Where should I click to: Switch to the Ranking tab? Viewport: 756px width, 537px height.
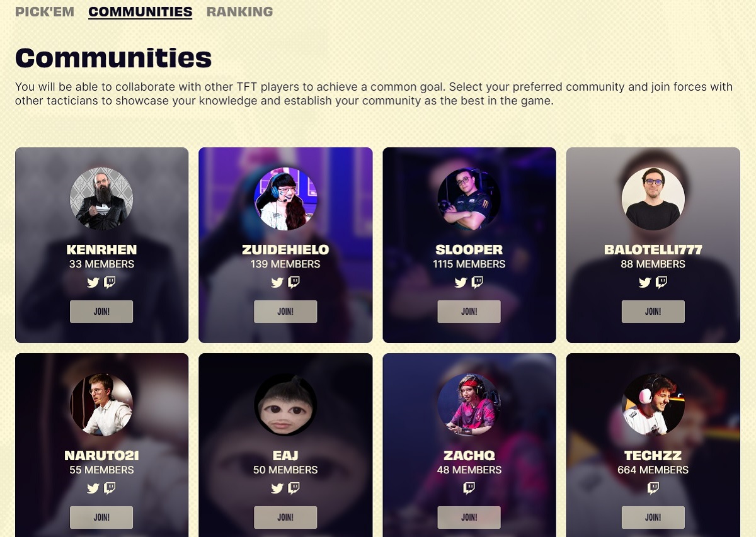(240, 12)
